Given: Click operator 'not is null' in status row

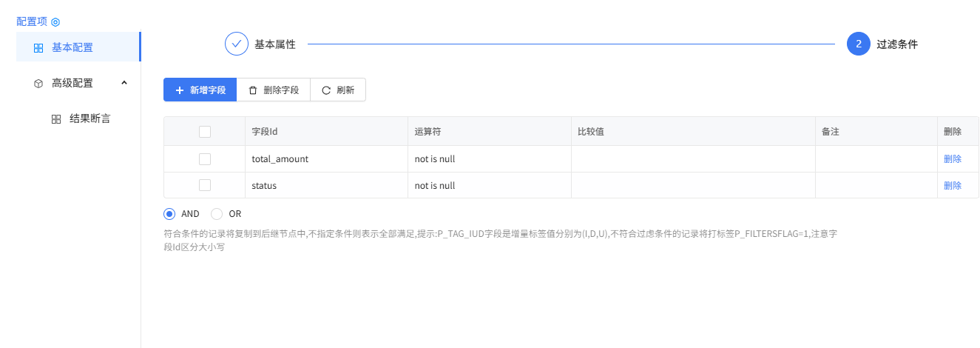Looking at the screenshot, I should pos(434,186).
